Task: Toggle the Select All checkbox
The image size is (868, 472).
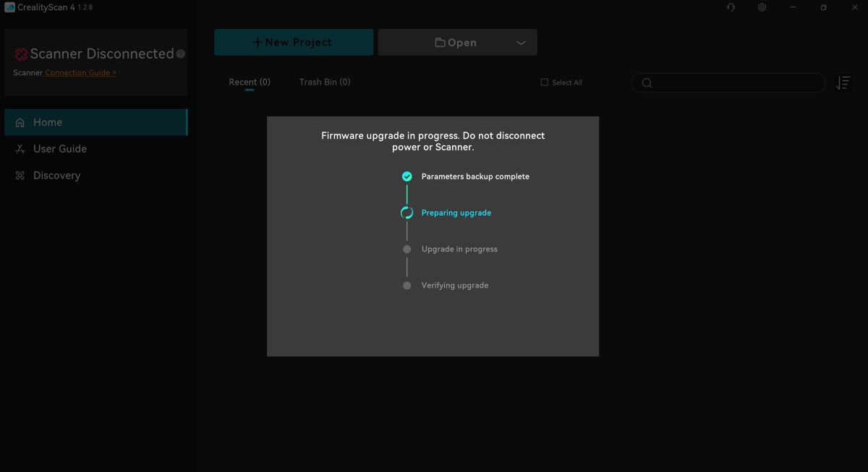Action: [545, 82]
